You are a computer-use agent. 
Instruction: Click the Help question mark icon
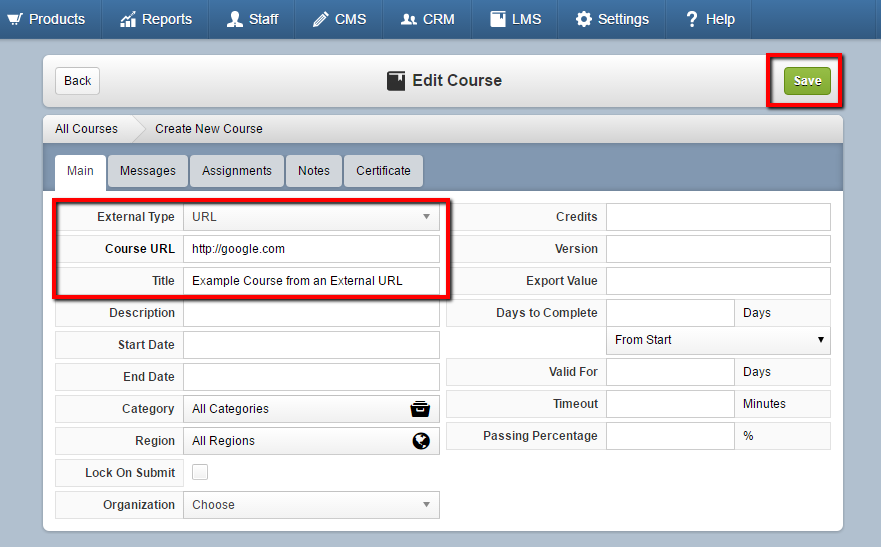[x=692, y=19]
